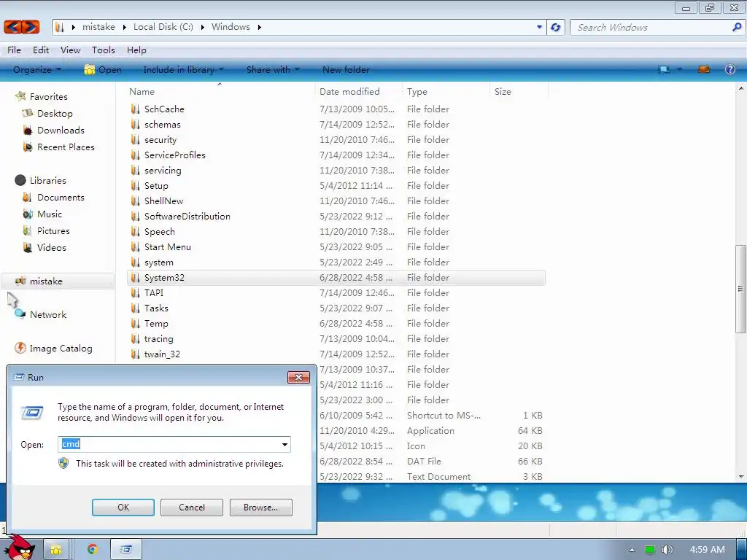Go forward with the orange forward arrow
The height and width of the screenshot is (560, 747).
pos(31,27)
